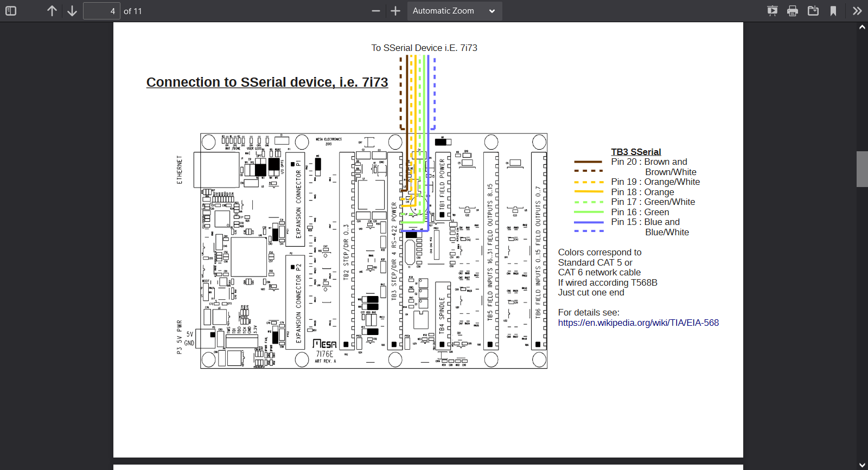
Task: Click 'Pin 15 : Blue and' legend entry
Action: [645, 222]
